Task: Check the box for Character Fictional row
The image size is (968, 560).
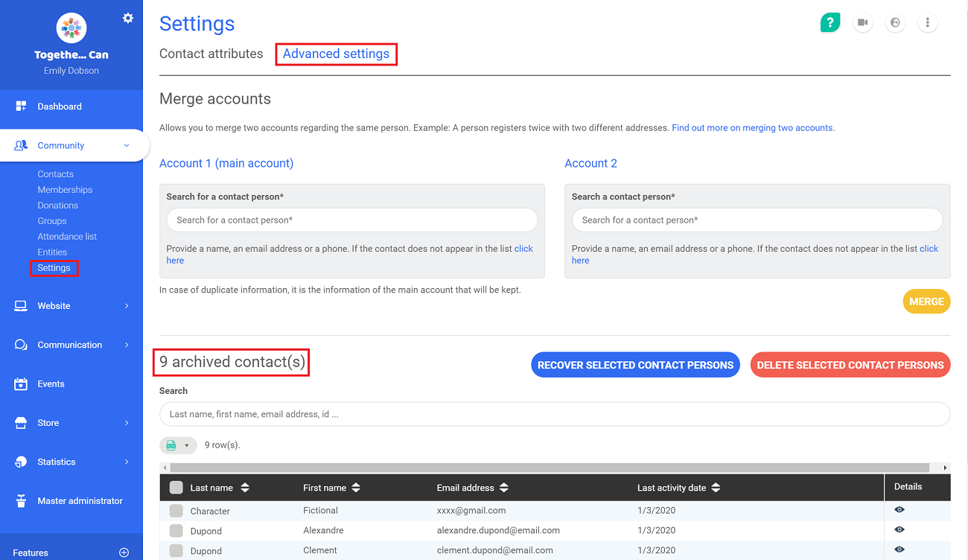Action: coord(176,511)
